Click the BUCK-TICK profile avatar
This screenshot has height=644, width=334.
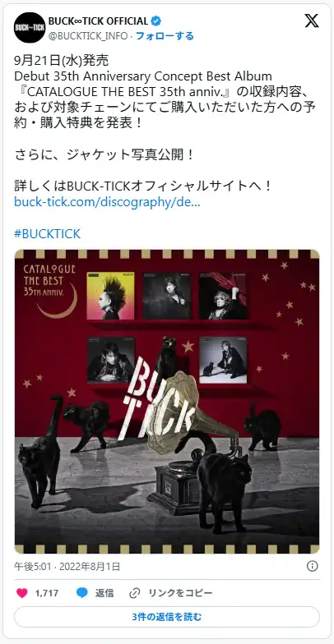coord(30,28)
